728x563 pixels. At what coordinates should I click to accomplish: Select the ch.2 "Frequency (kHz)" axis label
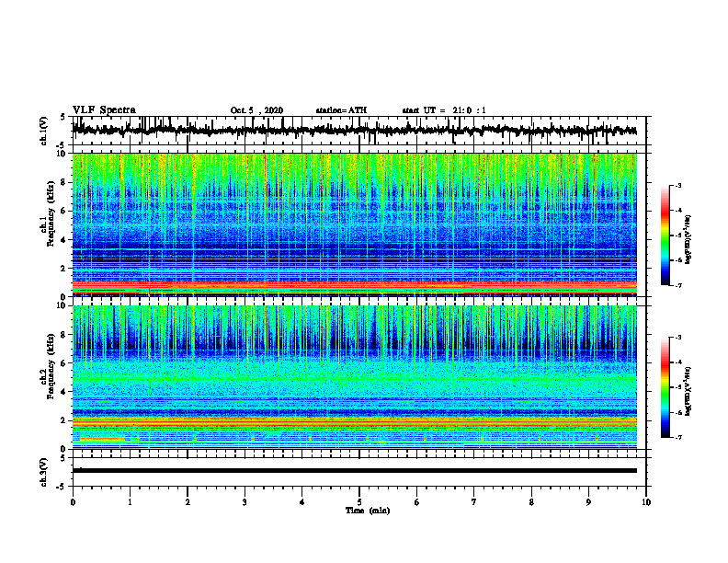click(x=51, y=366)
